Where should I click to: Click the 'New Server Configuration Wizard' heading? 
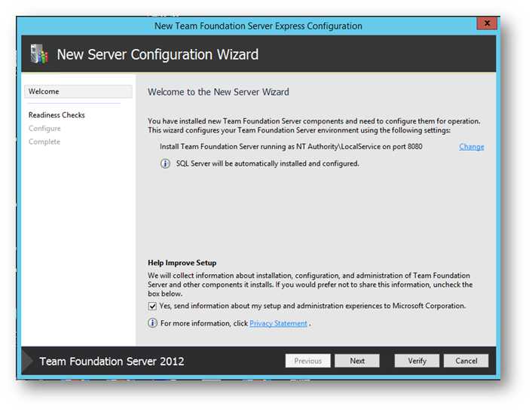tap(157, 54)
